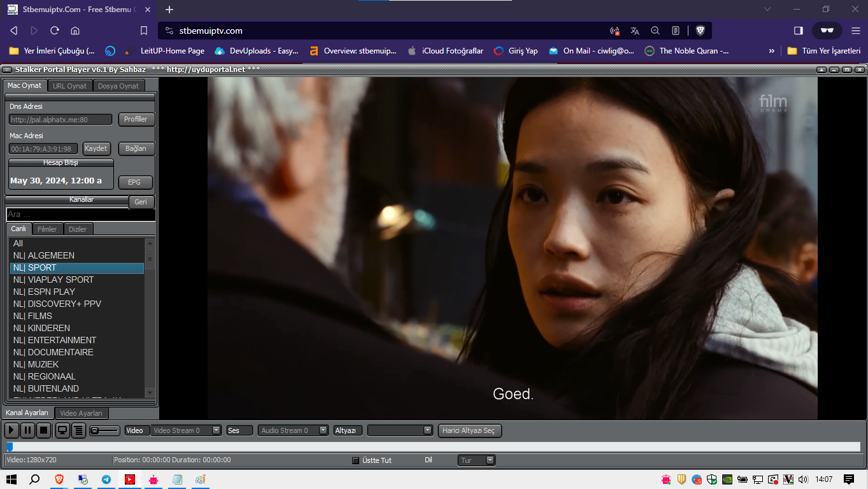868x489 pixels.
Task: Open the iCloud Fotoğraflar bookmark
Action: 445,51
